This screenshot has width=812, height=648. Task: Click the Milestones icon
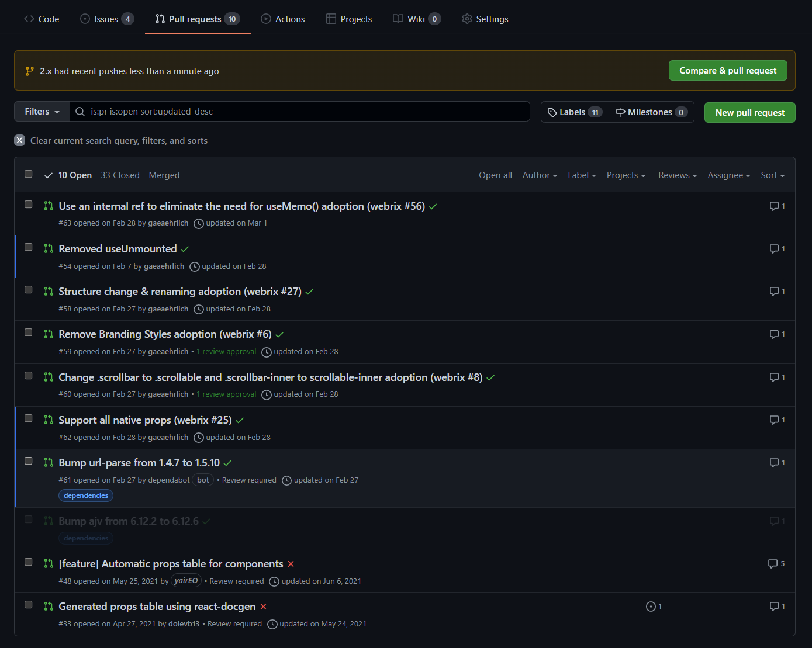pos(621,112)
